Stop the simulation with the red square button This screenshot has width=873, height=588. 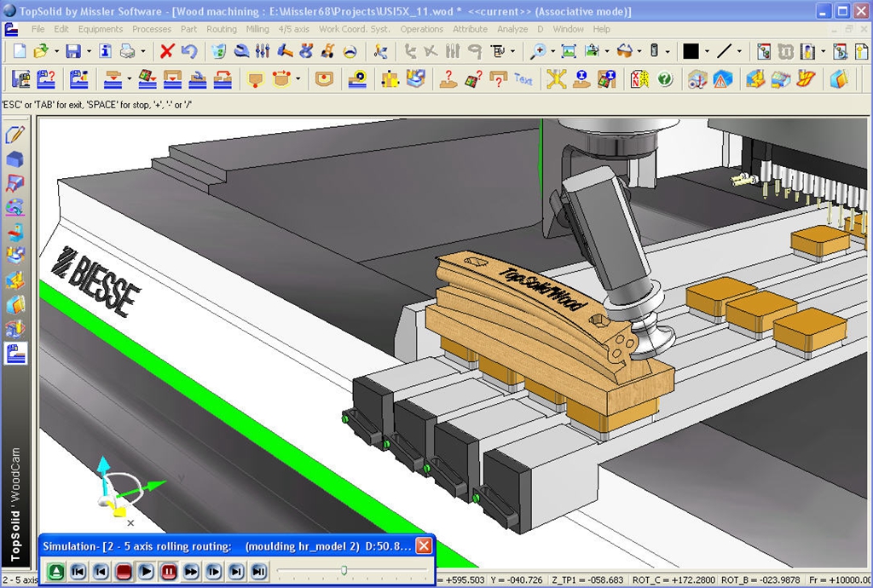click(124, 571)
